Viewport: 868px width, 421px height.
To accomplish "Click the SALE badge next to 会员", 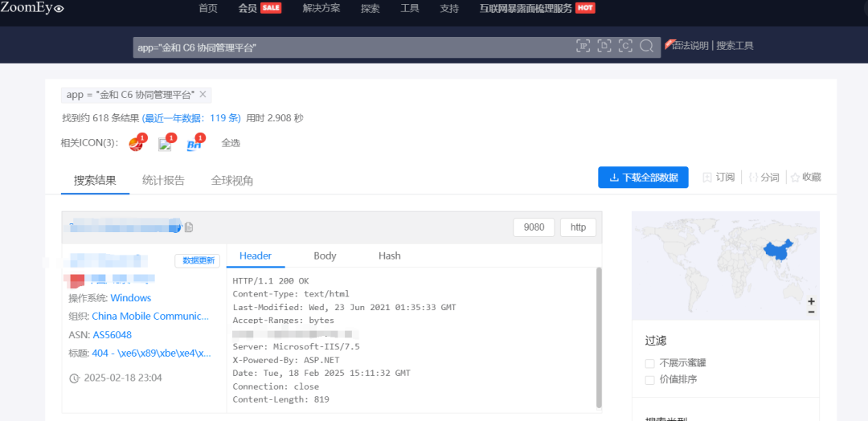I will coord(271,8).
